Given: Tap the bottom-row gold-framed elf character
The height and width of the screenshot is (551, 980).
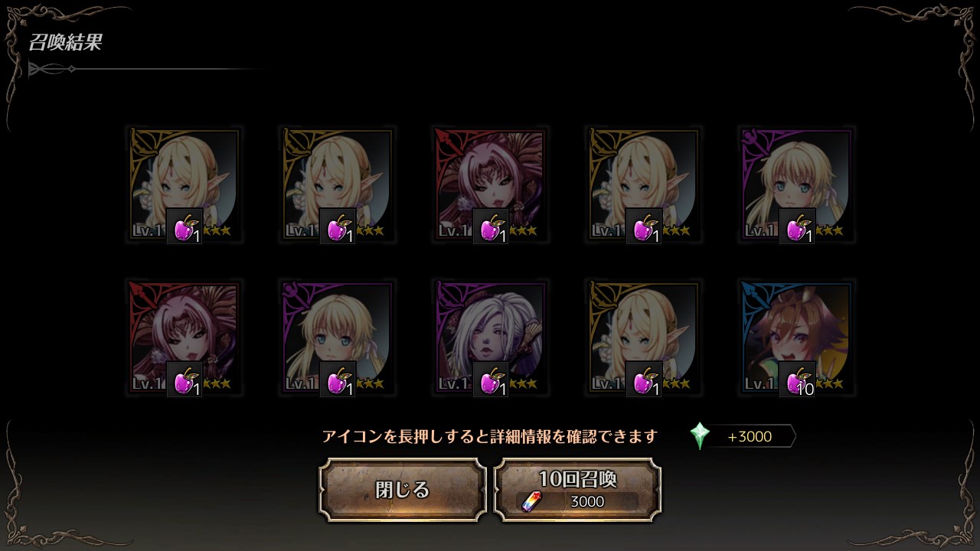Looking at the screenshot, I should 643,337.
